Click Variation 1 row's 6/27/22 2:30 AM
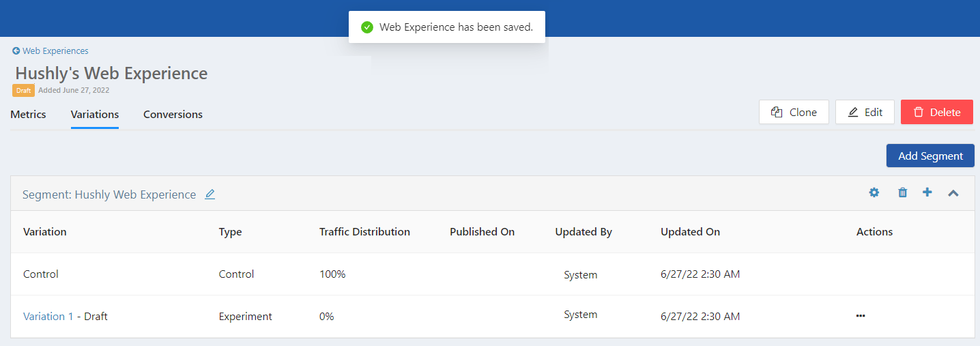Image resolution: width=980 pixels, height=346 pixels. (x=700, y=317)
